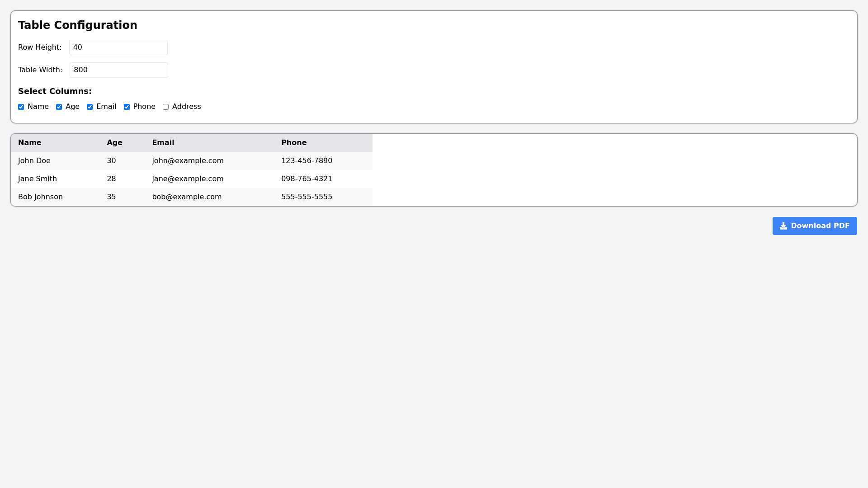Focus the Row Height input field
868x488 pixels.
point(118,47)
